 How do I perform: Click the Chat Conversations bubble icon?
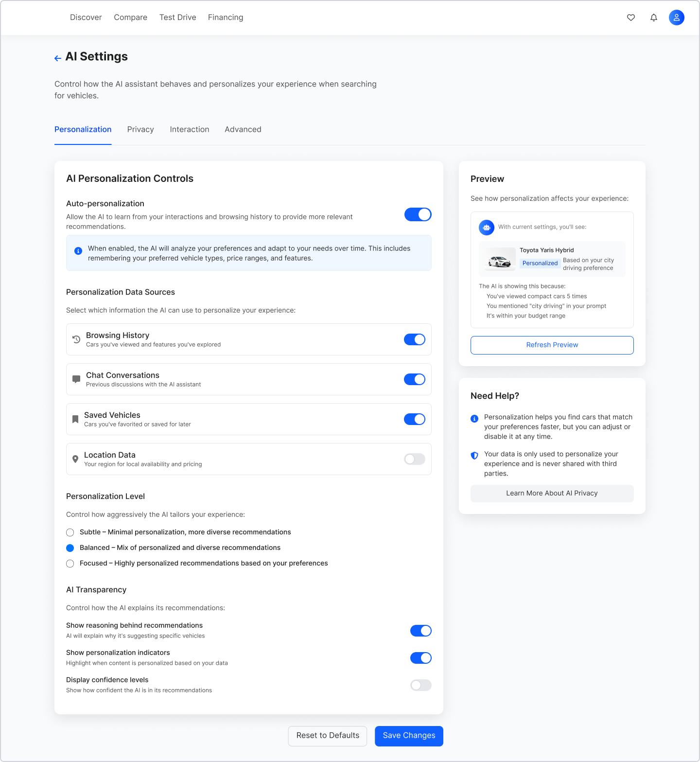(76, 379)
